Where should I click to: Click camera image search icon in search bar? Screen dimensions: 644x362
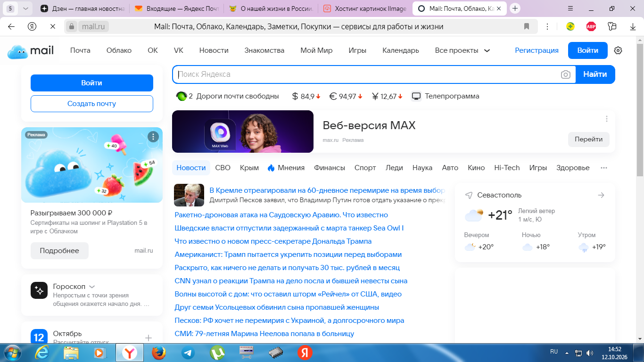[566, 74]
